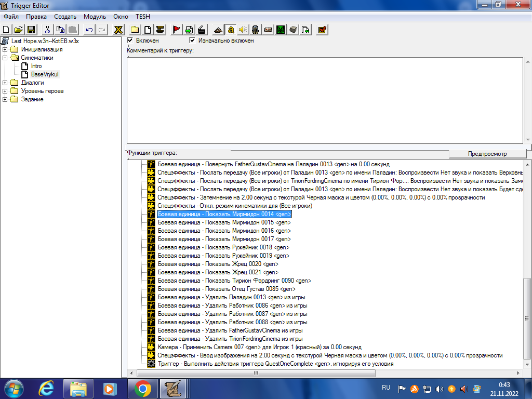Expand the Инициализация folder
The image size is (532, 399).
(x=5, y=49)
